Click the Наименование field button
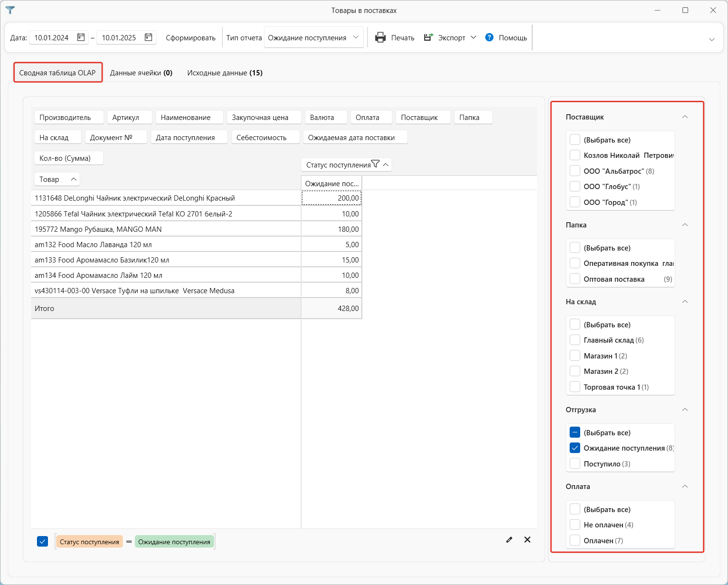This screenshot has height=585, width=728. pos(190,118)
